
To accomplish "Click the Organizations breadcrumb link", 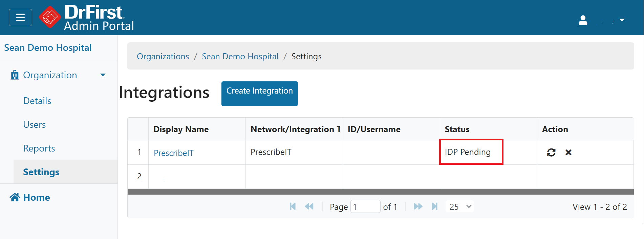I will (x=163, y=56).
